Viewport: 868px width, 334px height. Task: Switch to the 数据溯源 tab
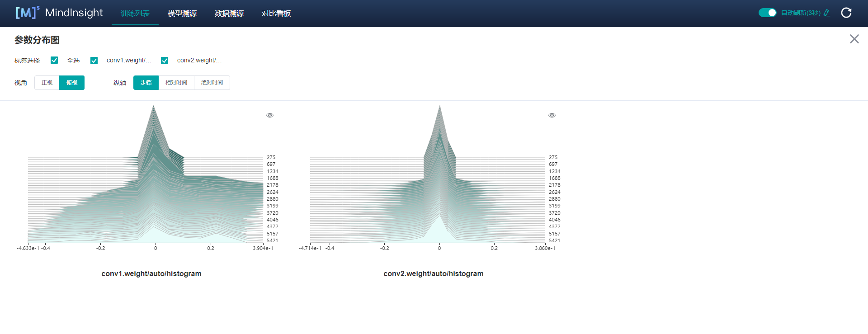(x=229, y=13)
